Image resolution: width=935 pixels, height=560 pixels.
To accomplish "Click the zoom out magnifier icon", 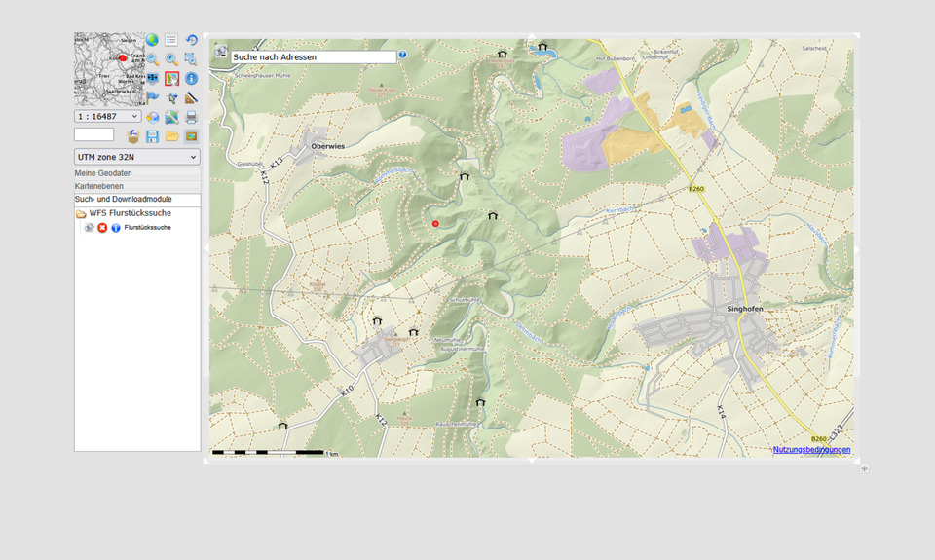I will (x=153, y=59).
